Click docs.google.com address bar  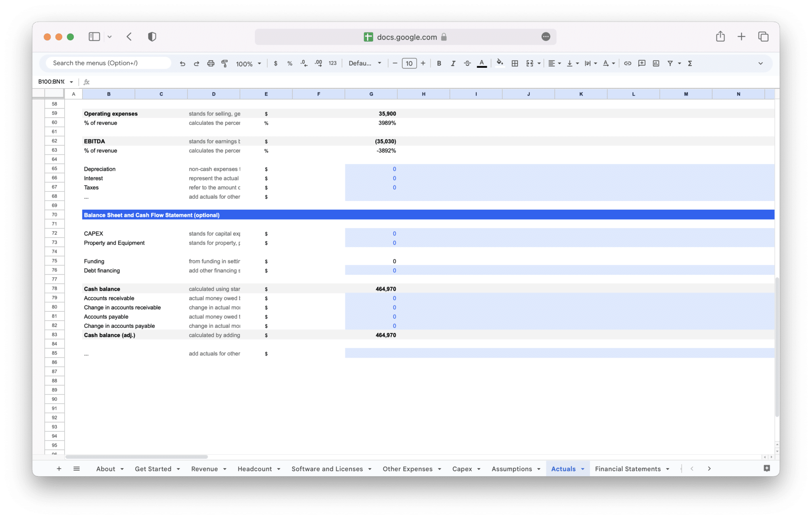(405, 37)
